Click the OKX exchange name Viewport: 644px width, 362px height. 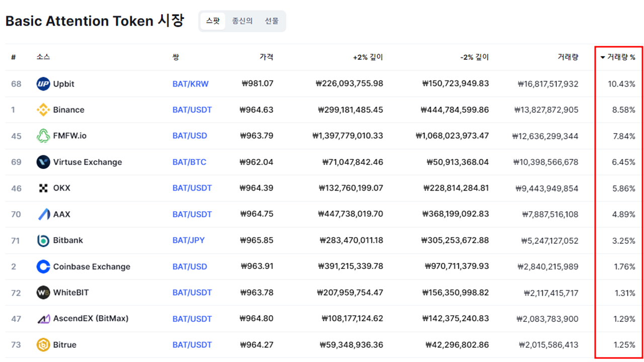[62, 188]
